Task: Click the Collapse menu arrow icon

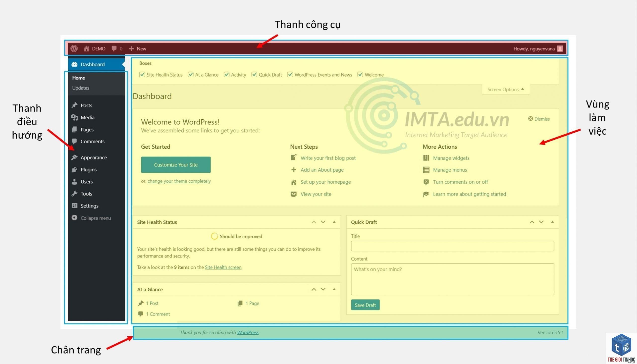Action: (x=74, y=217)
